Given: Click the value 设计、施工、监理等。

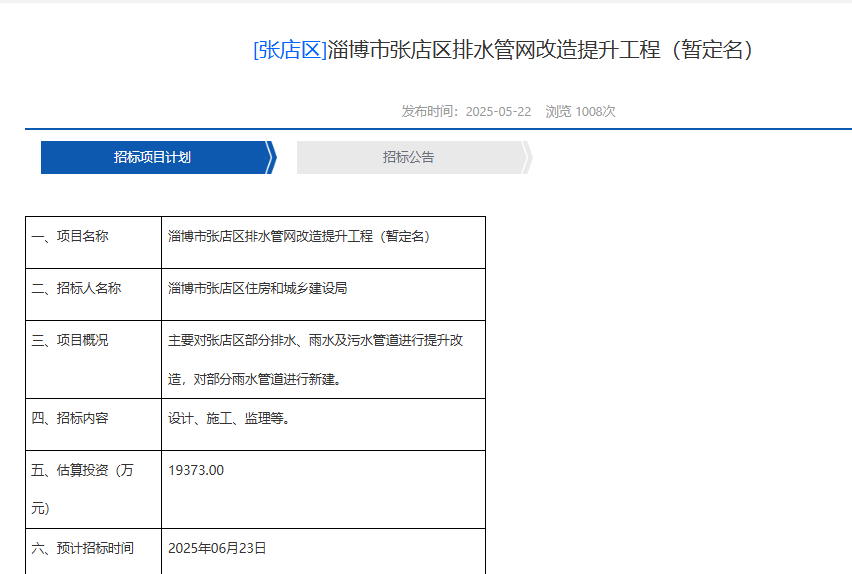Looking at the screenshot, I should (x=229, y=418).
